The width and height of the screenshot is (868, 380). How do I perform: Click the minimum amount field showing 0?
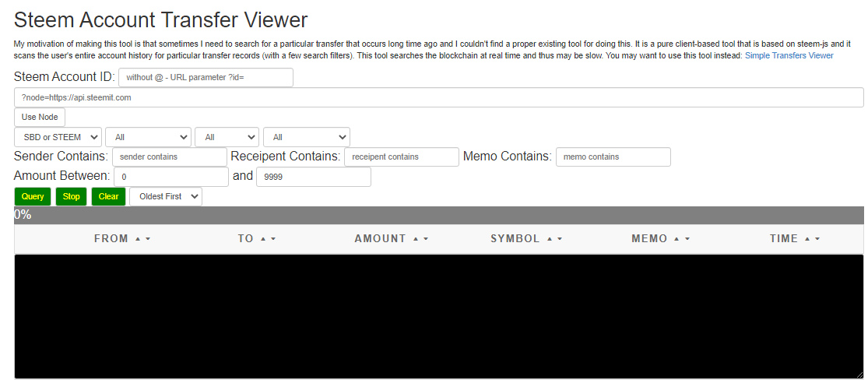tap(171, 177)
